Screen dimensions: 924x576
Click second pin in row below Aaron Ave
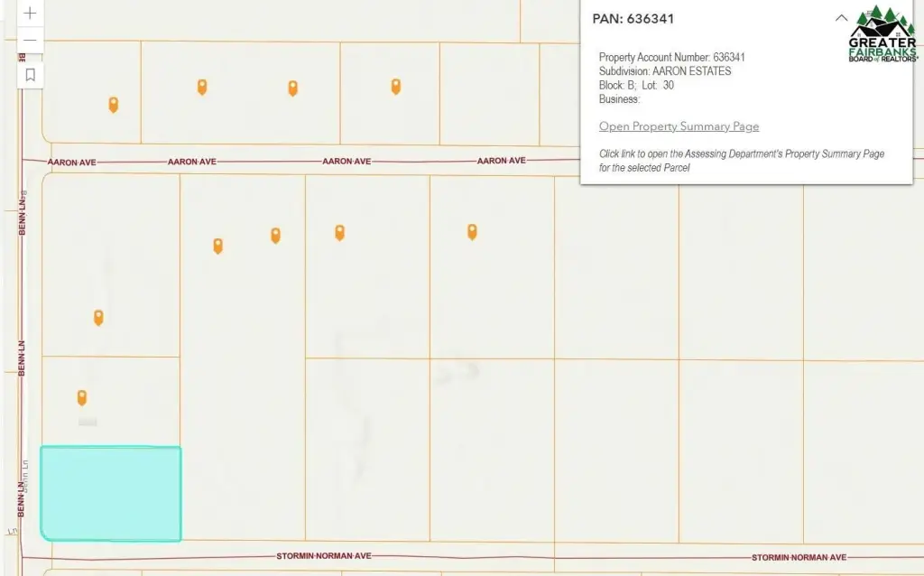pos(275,235)
